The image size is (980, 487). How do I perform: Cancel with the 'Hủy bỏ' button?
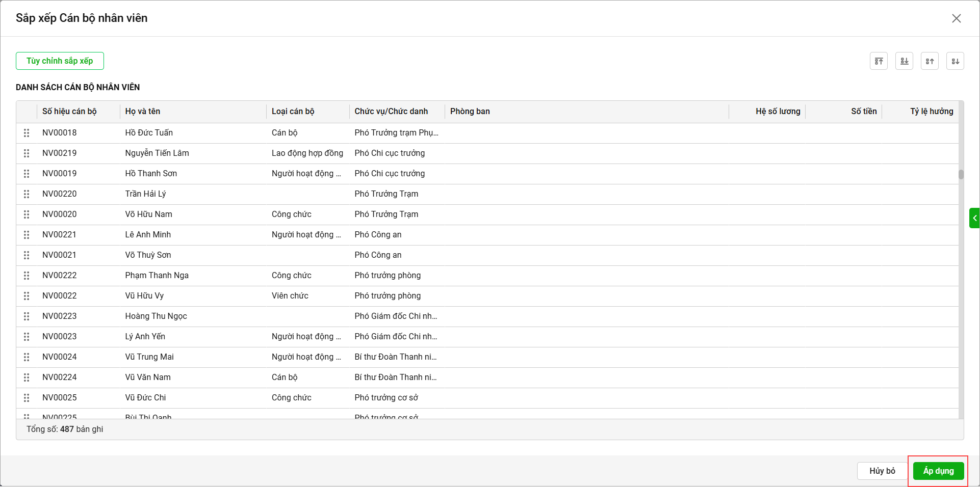[882, 471]
